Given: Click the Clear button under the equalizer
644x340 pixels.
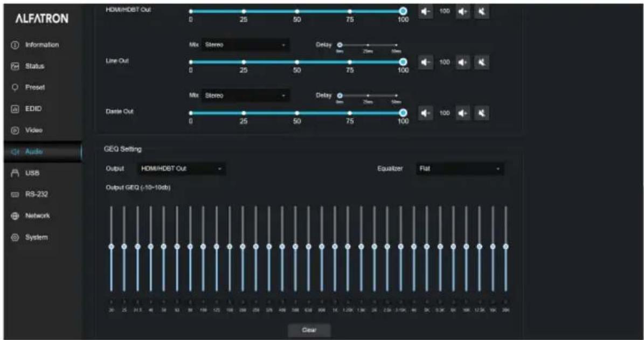Looking at the screenshot, I should coord(309,330).
